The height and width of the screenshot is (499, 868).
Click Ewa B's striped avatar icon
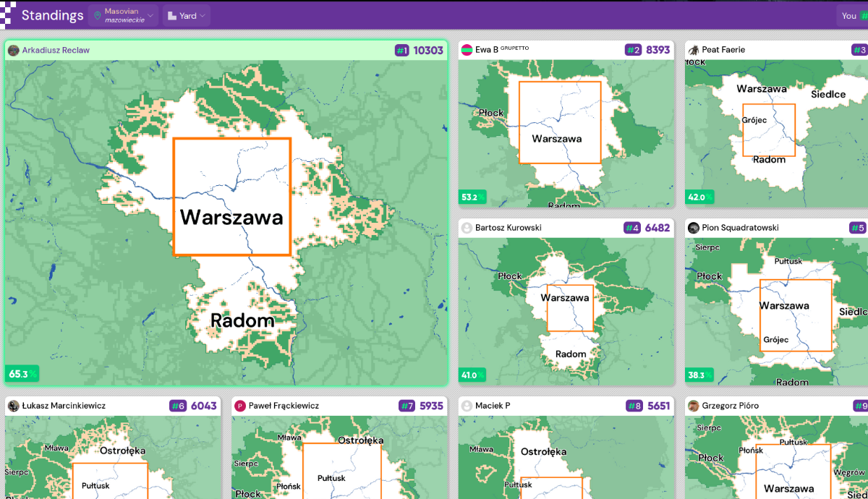(467, 50)
